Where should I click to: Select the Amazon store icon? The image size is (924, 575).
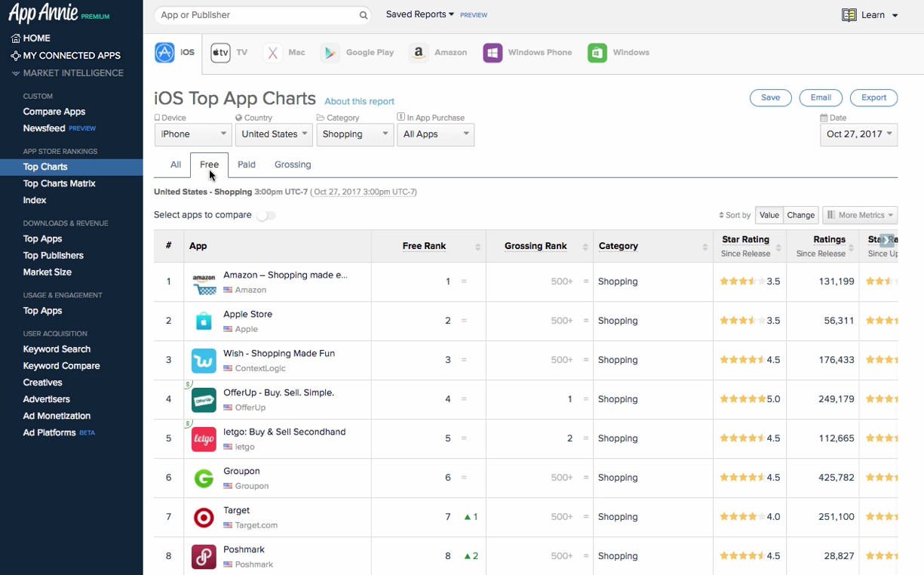pos(419,53)
